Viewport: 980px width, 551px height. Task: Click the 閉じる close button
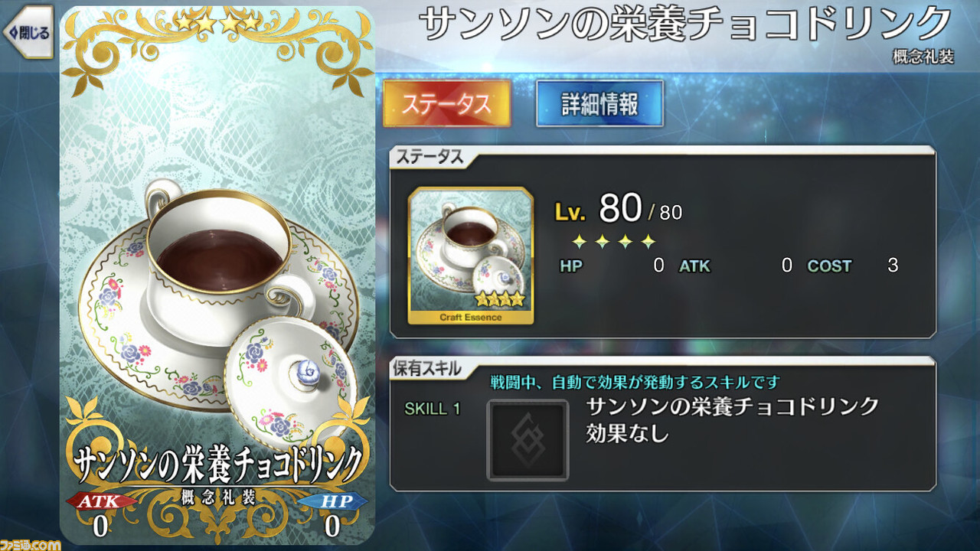28,32
